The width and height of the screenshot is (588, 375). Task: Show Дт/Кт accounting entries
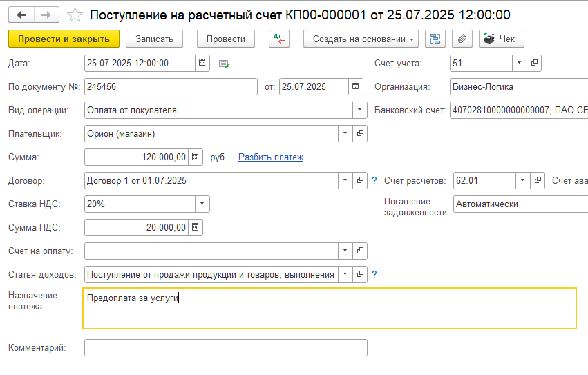[x=279, y=39]
